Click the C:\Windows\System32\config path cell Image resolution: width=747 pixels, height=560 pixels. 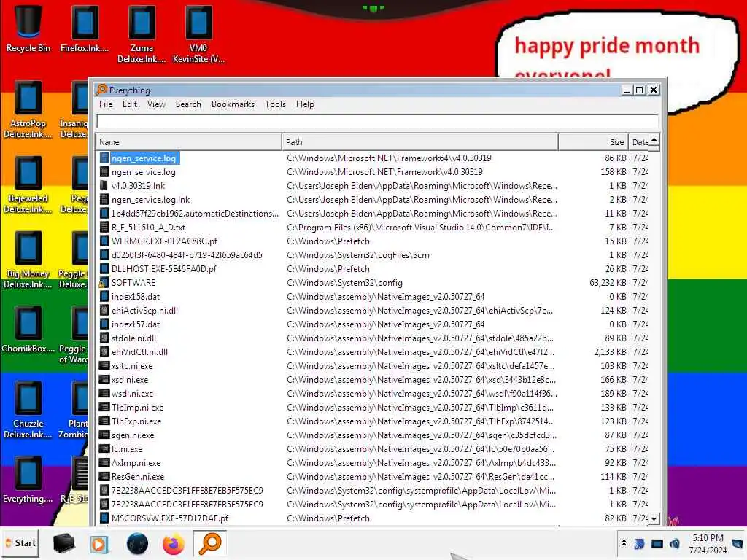click(x=344, y=283)
